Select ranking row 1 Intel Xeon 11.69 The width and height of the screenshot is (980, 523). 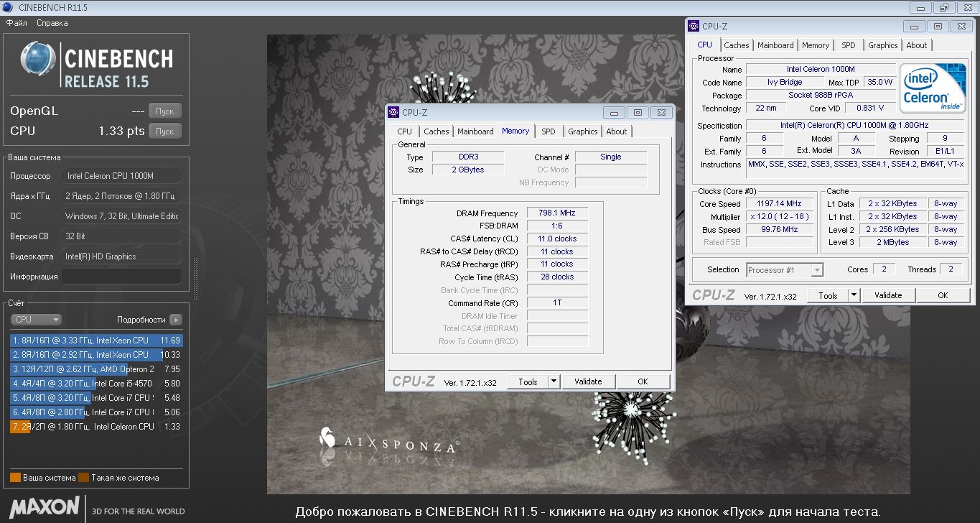[x=96, y=341]
